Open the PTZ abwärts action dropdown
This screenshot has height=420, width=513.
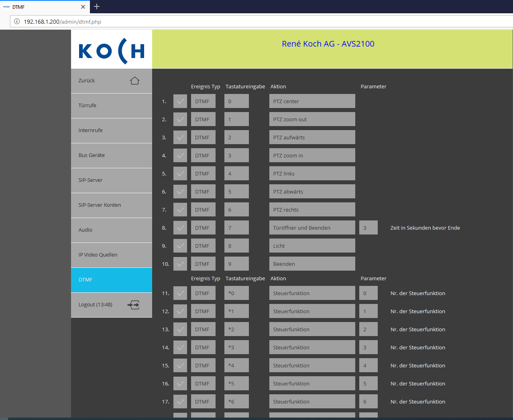click(312, 192)
